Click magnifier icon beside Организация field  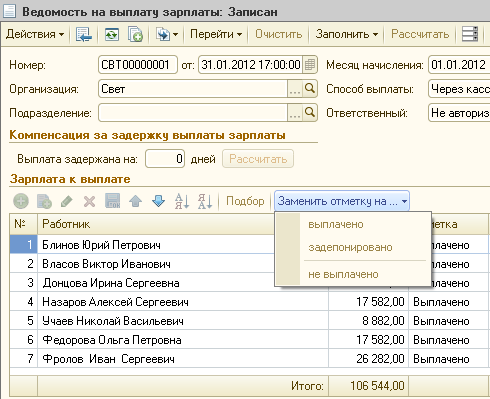[310, 88]
